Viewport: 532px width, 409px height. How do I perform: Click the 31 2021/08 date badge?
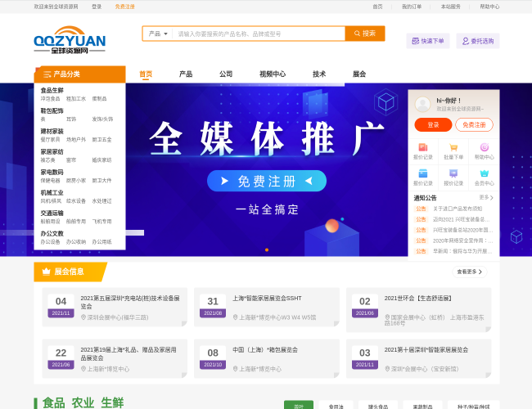point(213,306)
